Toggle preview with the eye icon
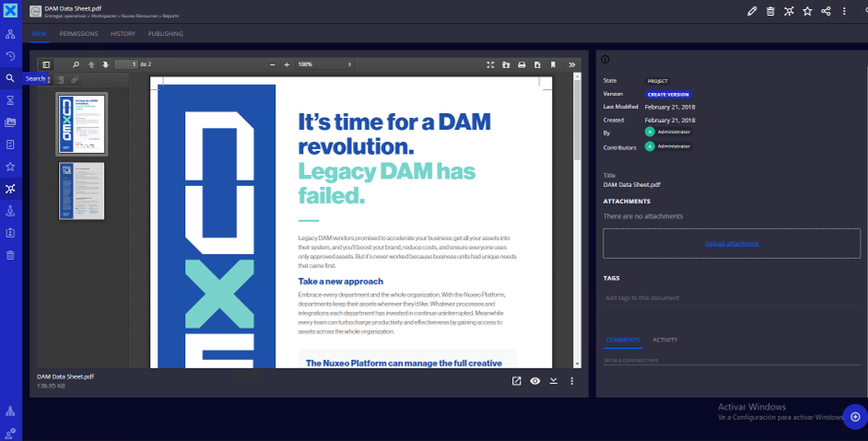The width and height of the screenshot is (868, 441). click(x=535, y=381)
